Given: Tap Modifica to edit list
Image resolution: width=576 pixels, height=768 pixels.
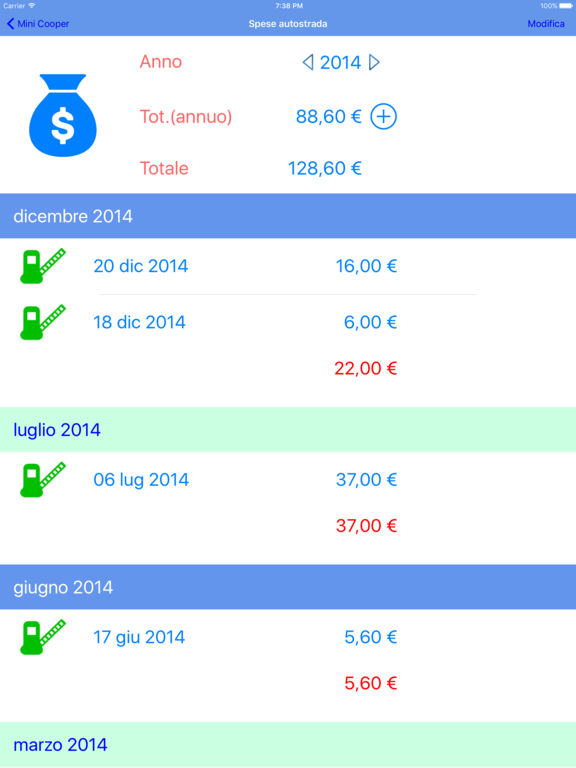Looking at the screenshot, I should (546, 24).
